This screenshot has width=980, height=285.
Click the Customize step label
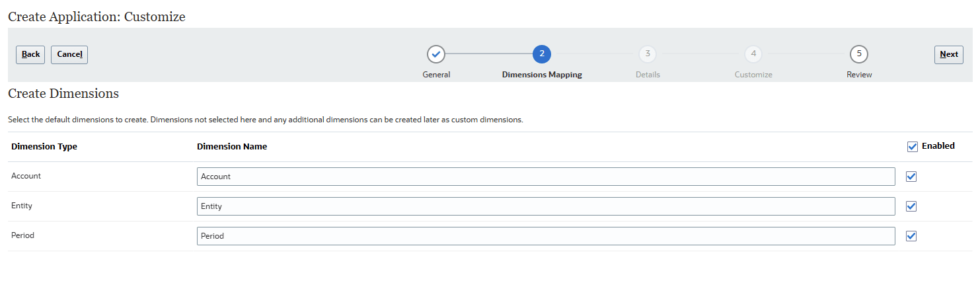(753, 75)
